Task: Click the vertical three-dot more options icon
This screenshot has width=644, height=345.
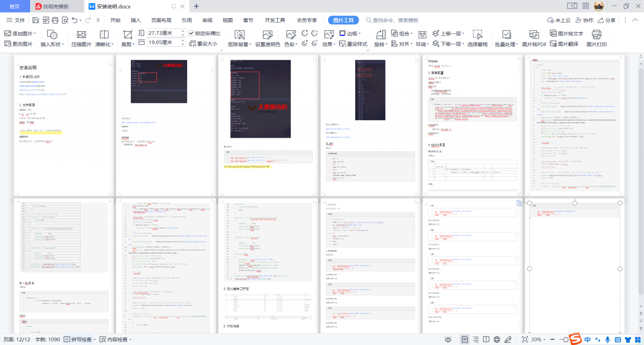Action: pos(625,20)
